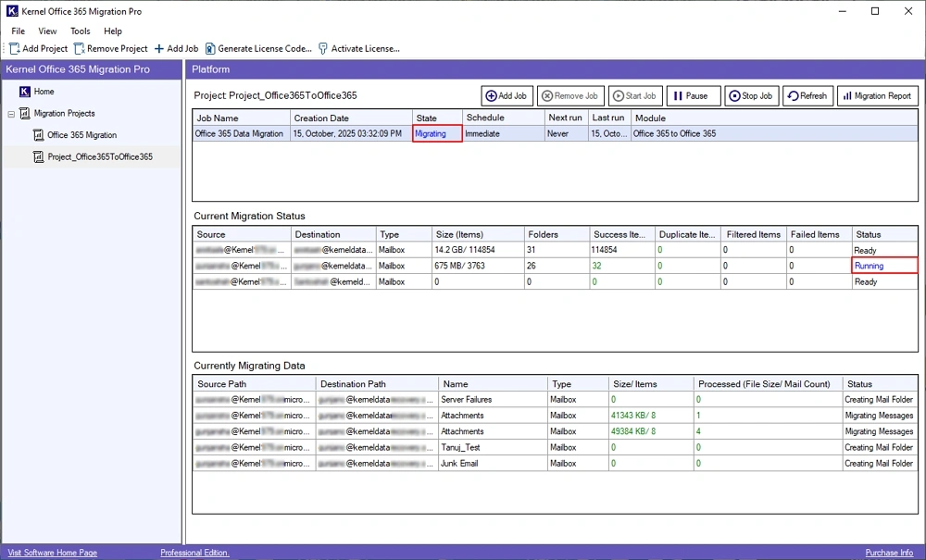Click Add Job in the top toolbar
This screenshot has height=560, width=926.
[x=176, y=48]
